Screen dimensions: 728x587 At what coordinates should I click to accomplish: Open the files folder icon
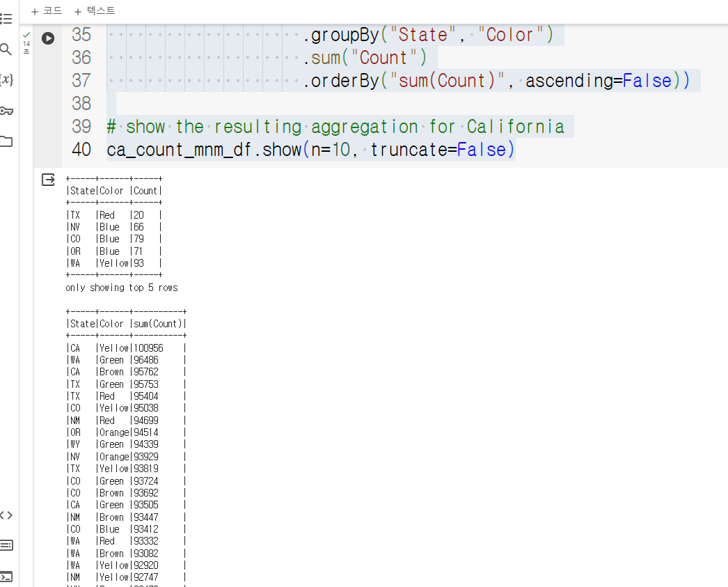coord(6,141)
